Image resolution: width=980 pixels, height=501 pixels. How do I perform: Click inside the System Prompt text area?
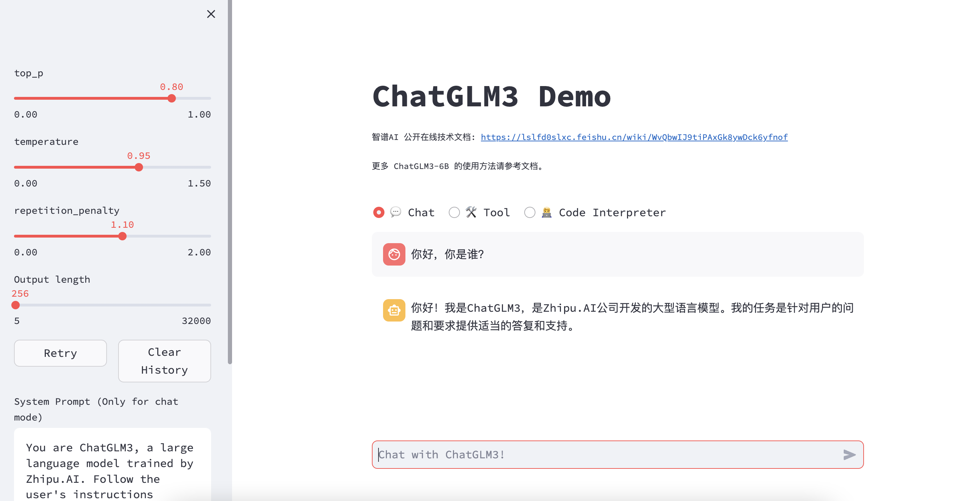point(112,470)
